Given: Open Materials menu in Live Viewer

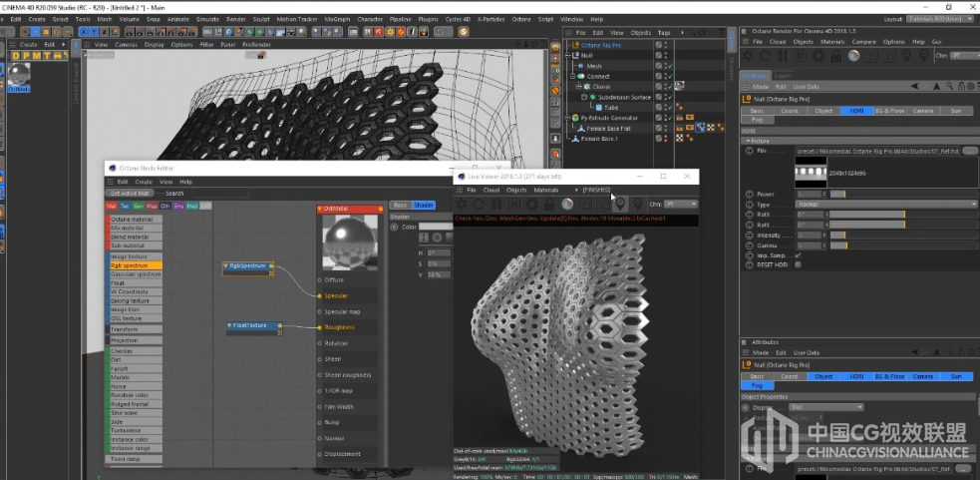Looking at the screenshot, I should [x=546, y=190].
